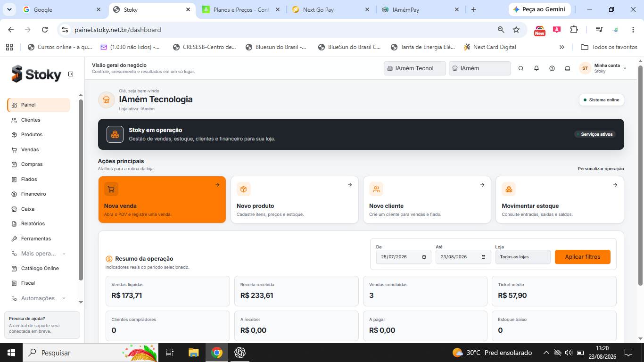Viewport: 644px width, 362px height.
Task: Click the Aplicar filtros button
Action: (583, 257)
